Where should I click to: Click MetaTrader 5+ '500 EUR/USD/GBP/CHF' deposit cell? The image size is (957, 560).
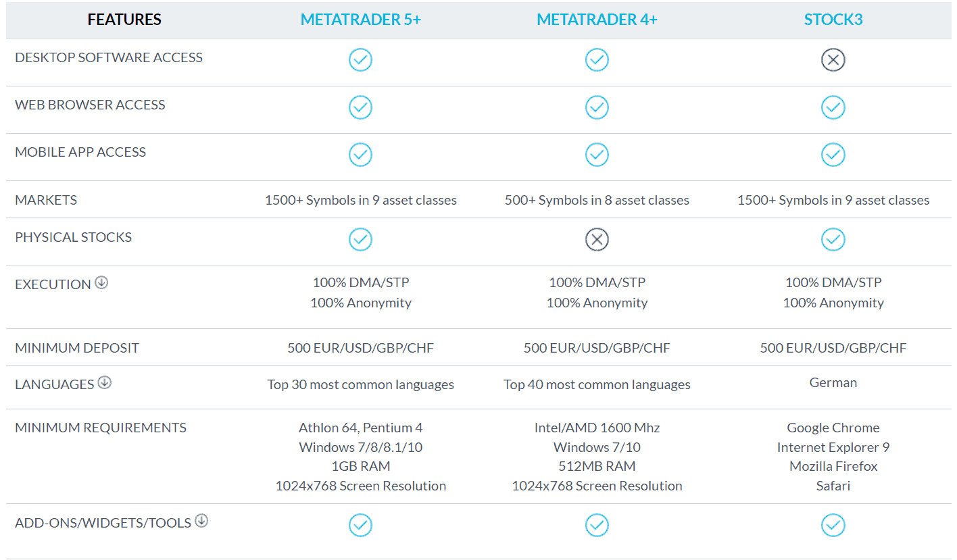361,348
